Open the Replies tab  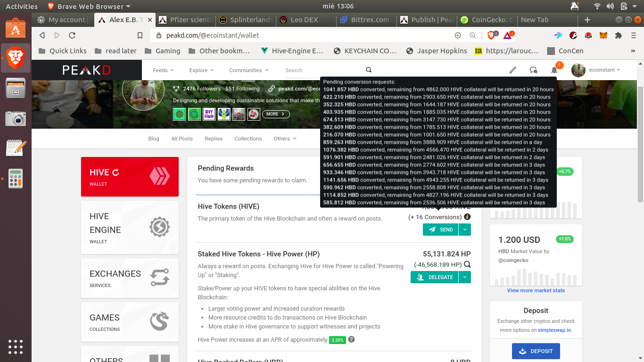click(214, 139)
